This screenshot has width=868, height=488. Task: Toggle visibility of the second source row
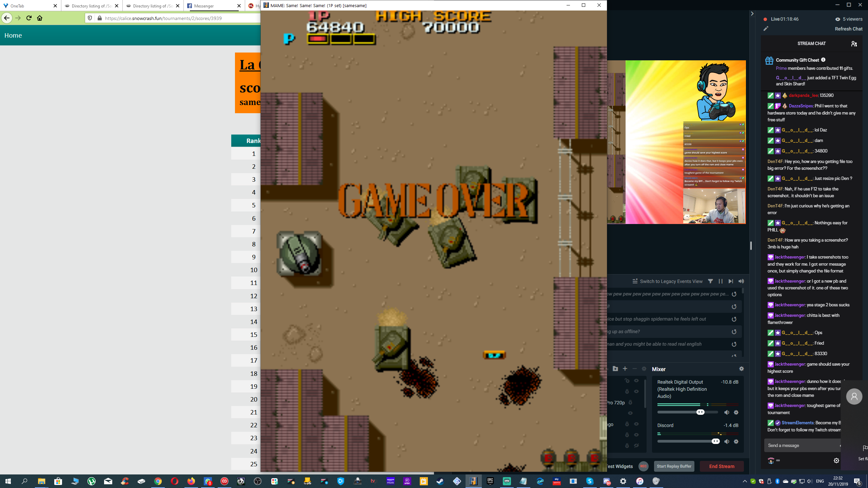pos(636,391)
